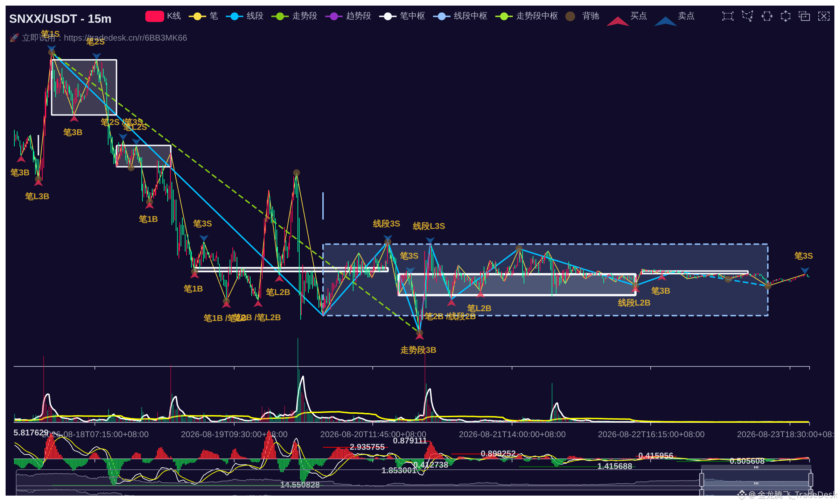Viewport: 840px width, 504px height.
Task: Click the MACD value 0.412738
Action: 430,465
